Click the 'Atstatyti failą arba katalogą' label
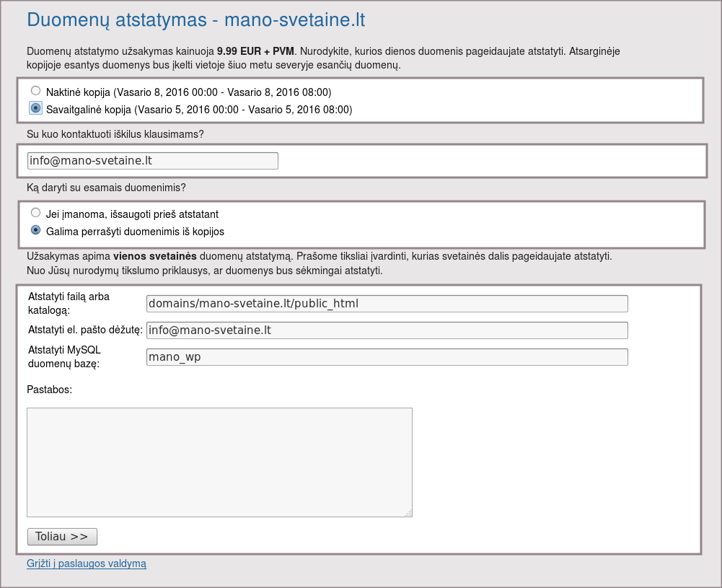 click(x=69, y=303)
